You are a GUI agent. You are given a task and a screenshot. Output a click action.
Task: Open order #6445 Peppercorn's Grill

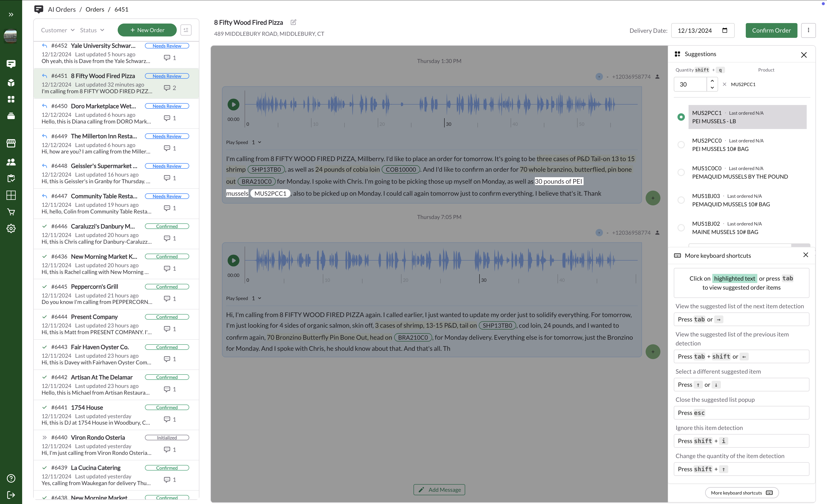pyautogui.click(x=116, y=294)
